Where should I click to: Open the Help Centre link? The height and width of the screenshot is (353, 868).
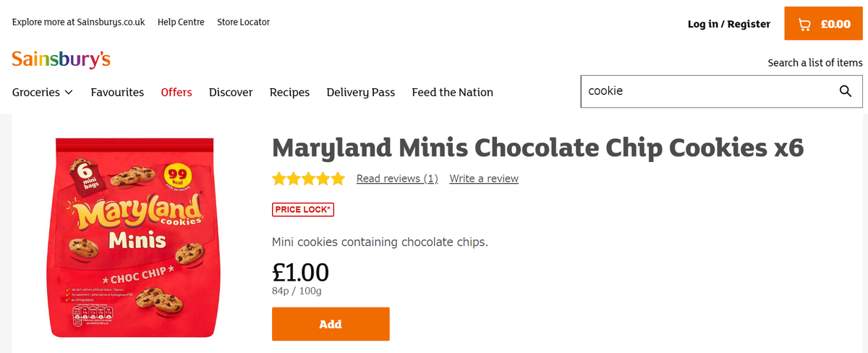[x=181, y=22]
